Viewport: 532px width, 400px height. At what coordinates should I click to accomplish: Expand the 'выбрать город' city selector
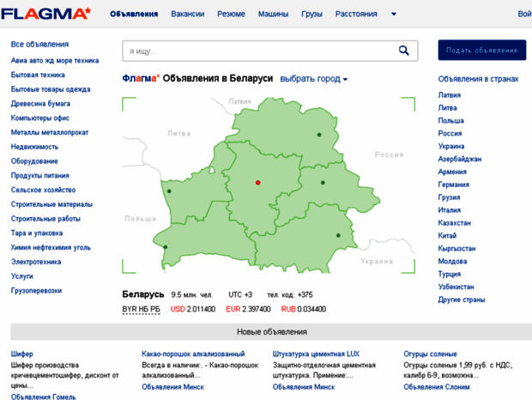click(x=313, y=79)
